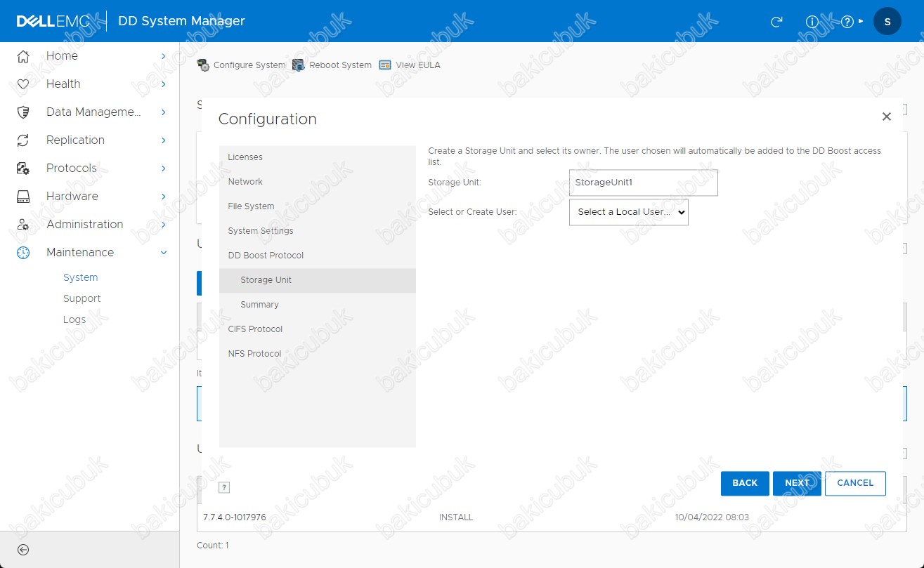
Task: Click the Data Management shield icon
Action: (23, 112)
